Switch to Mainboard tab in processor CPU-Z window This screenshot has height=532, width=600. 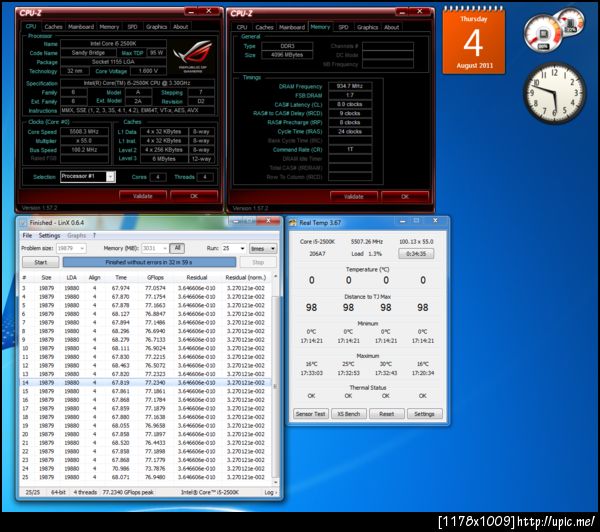pos(81,27)
